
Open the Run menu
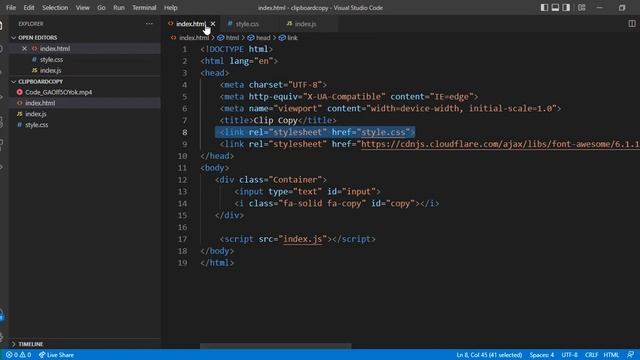tap(119, 7)
